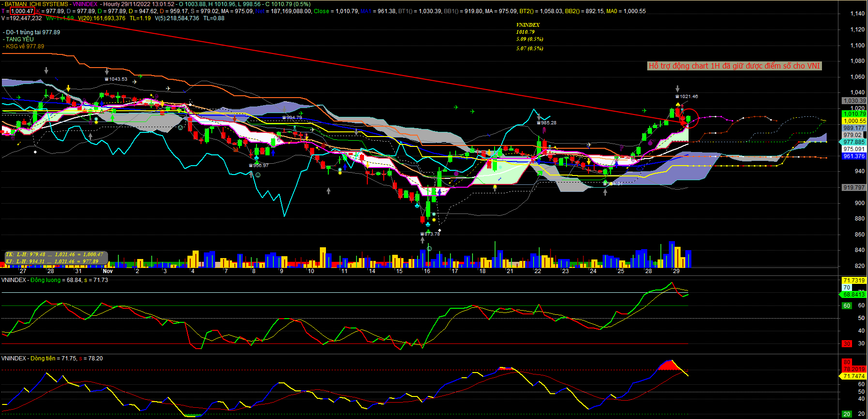The height and width of the screenshot is (419, 868).
Task: Click date 29 on the time axis
Action: pyautogui.click(x=676, y=271)
